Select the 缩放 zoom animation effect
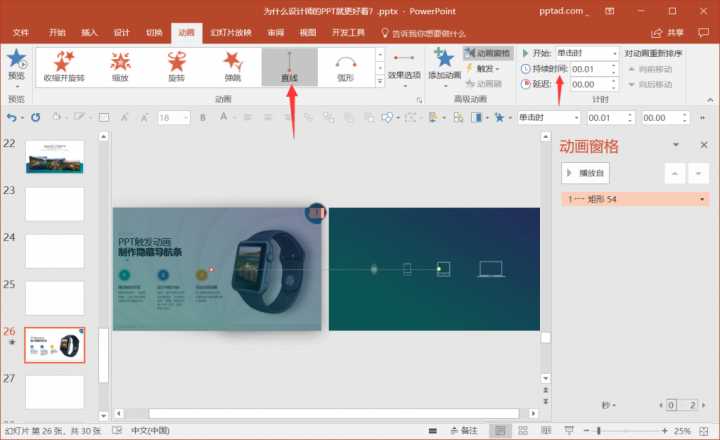Screen dimensions: 720x440 120,67
